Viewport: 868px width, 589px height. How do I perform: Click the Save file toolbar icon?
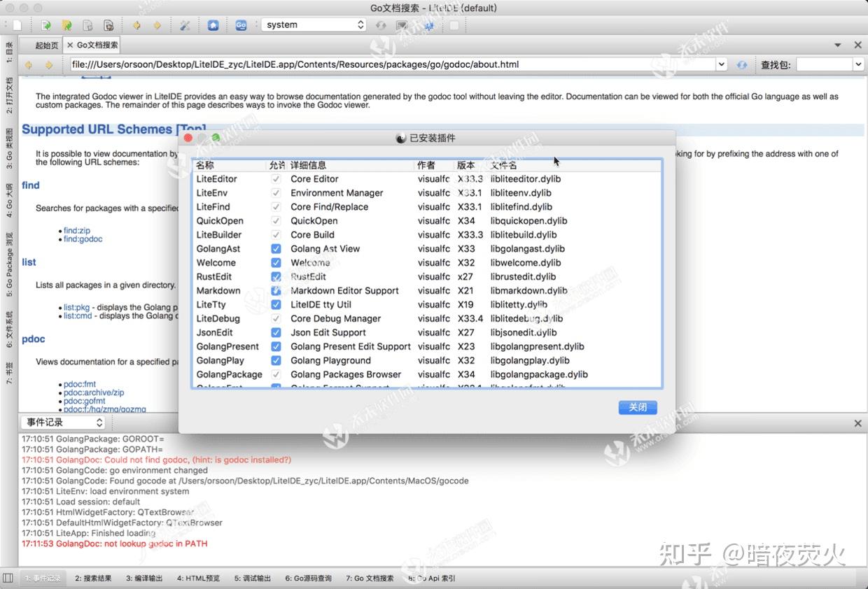pyautogui.click(x=87, y=25)
